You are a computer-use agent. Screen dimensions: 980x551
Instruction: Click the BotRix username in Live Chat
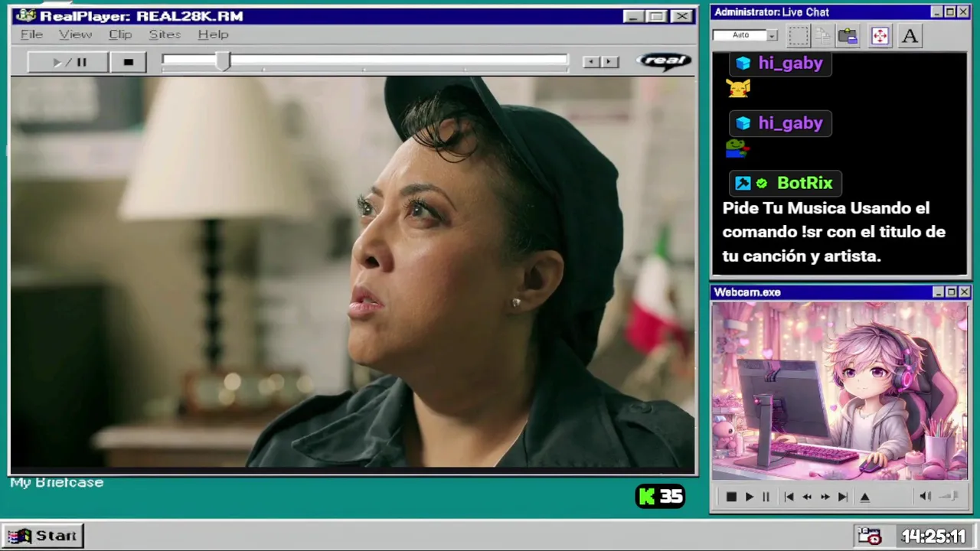(805, 183)
